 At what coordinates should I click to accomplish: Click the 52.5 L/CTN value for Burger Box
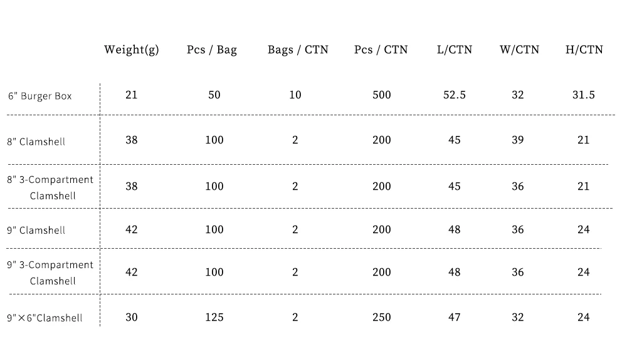pos(455,95)
